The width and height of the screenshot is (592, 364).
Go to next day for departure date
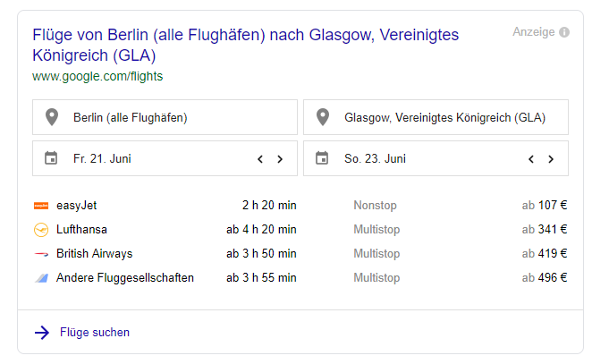[x=280, y=159]
